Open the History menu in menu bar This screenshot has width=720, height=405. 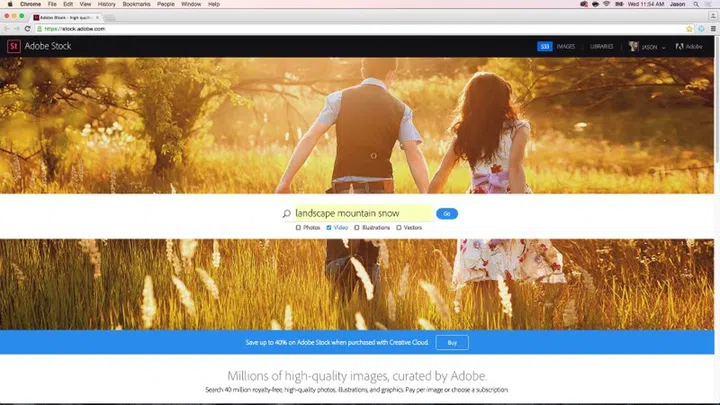tap(107, 4)
